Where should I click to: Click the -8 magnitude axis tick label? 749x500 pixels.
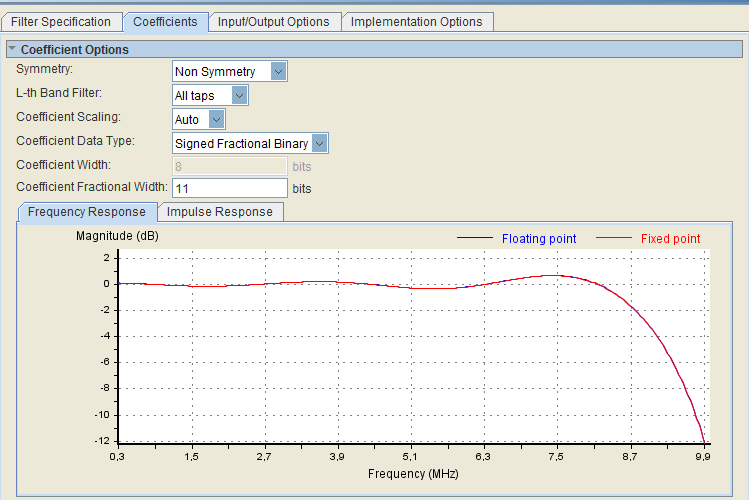tap(105, 388)
